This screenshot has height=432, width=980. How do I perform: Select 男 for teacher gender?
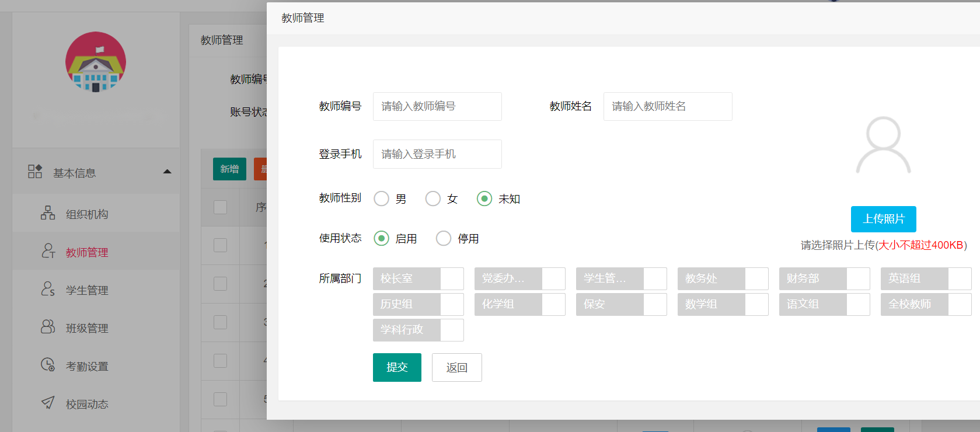[382, 199]
